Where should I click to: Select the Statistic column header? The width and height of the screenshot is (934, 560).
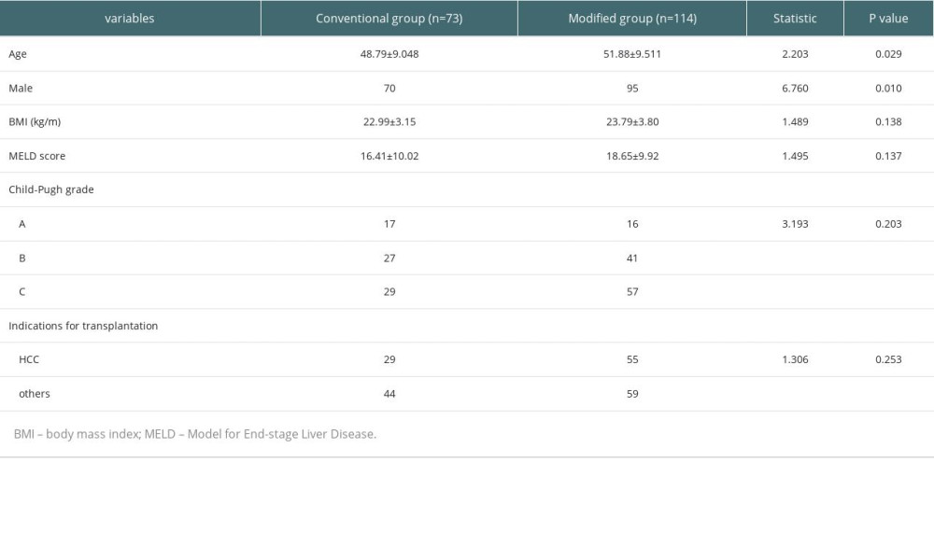click(795, 19)
